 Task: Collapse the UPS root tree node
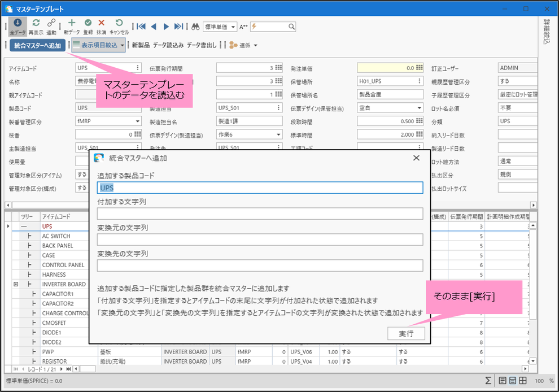24,227
